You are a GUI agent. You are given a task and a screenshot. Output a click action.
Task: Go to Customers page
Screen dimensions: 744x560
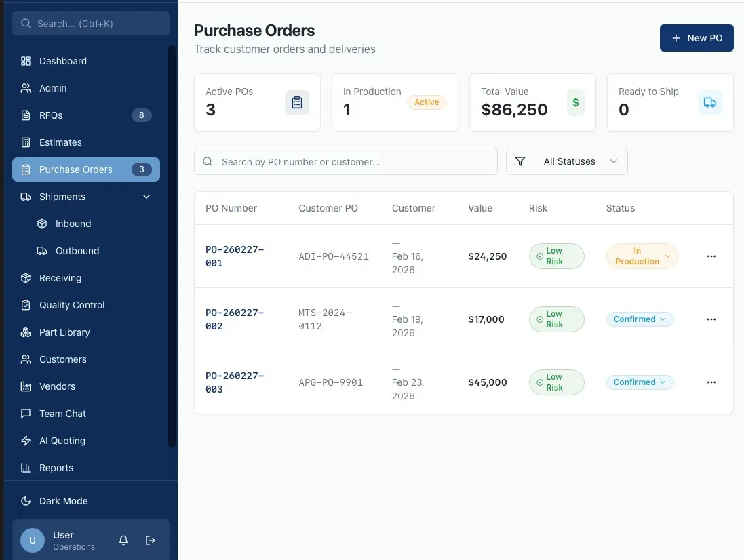point(86,359)
